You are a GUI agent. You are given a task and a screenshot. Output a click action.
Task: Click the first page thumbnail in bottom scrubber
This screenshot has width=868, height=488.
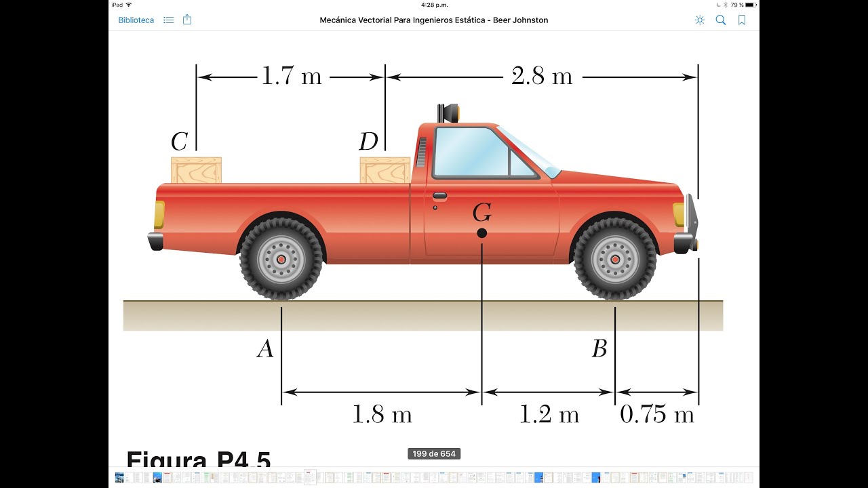119,477
